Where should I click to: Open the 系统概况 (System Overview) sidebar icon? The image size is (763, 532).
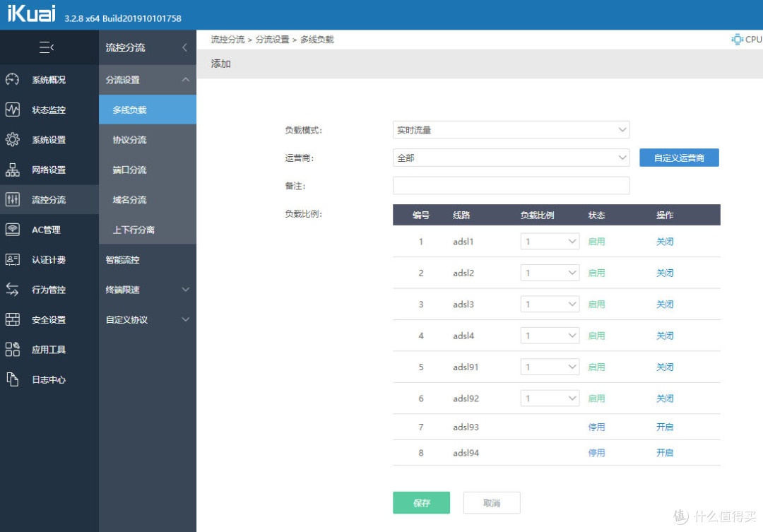click(13, 80)
